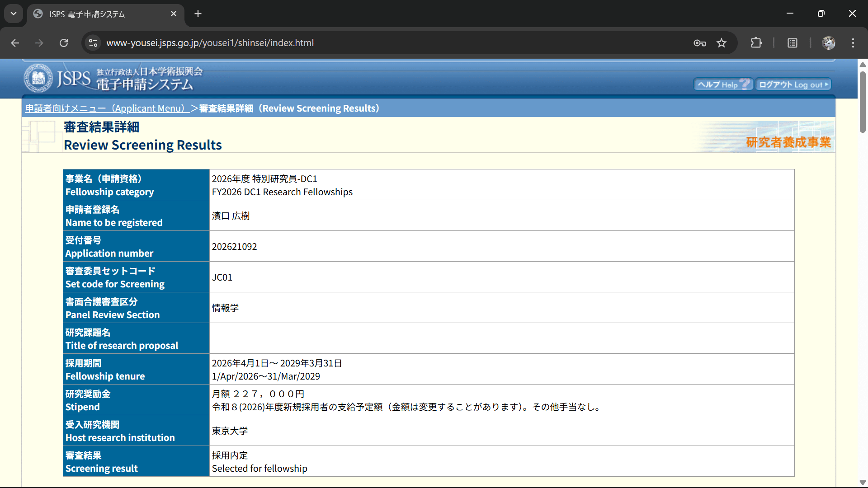Close the JSPS tab
This screenshot has width=868, height=488.
point(174,14)
